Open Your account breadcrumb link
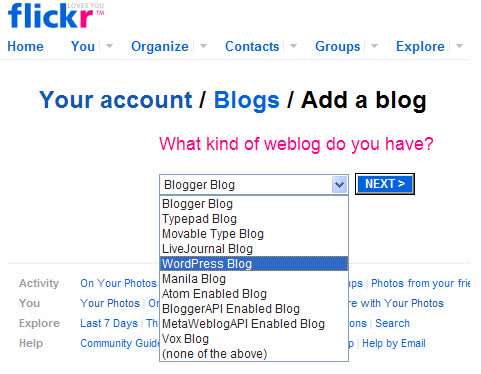 116,100
